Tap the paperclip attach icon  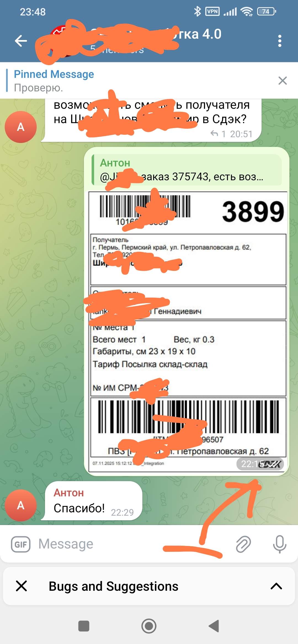[243, 544]
